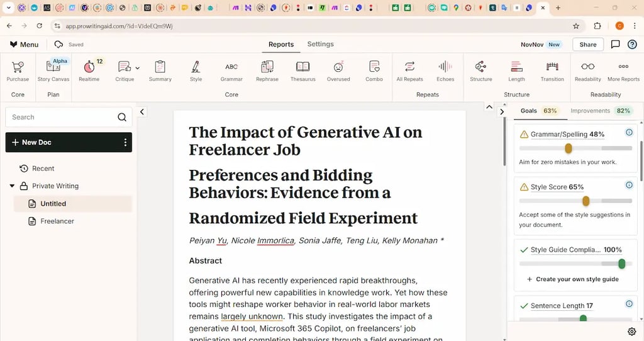Reload the browser page
Image resolution: width=644 pixels, height=341 pixels.
coord(40,26)
